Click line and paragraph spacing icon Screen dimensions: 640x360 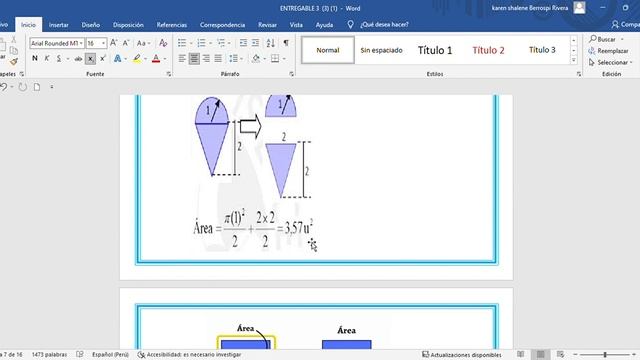[x=233, y=59]
